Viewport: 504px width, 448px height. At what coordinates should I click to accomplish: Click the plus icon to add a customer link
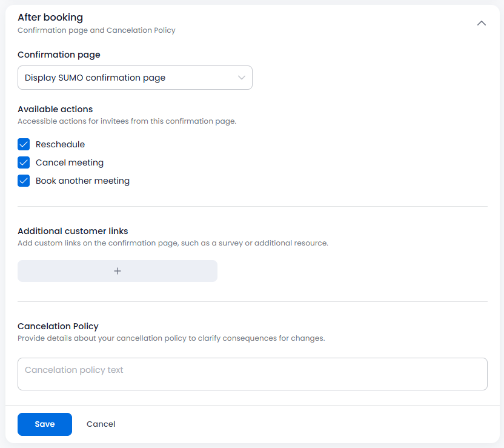coord(118,271)
